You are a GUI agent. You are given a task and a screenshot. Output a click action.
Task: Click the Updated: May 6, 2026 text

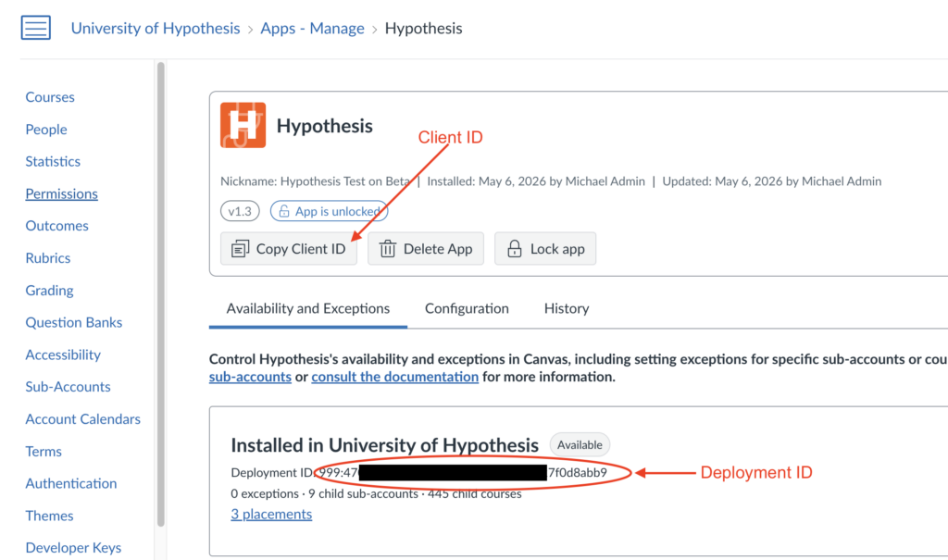772,181
